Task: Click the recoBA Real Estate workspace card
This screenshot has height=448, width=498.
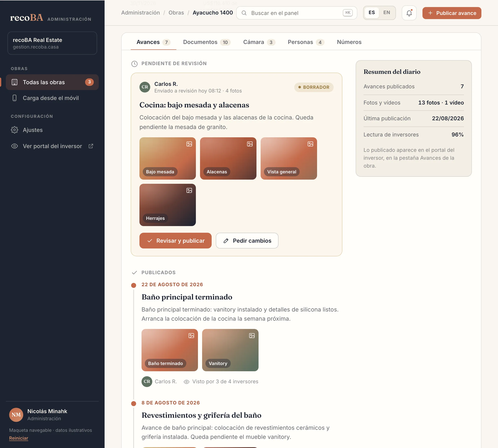Action: coord(52,43)
